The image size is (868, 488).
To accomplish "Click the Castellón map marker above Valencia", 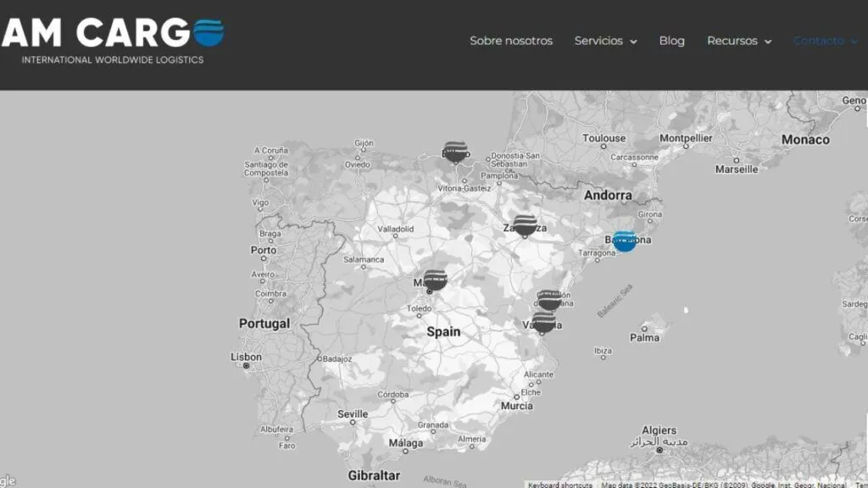I will pyautogui.click(x=549, y=300).
